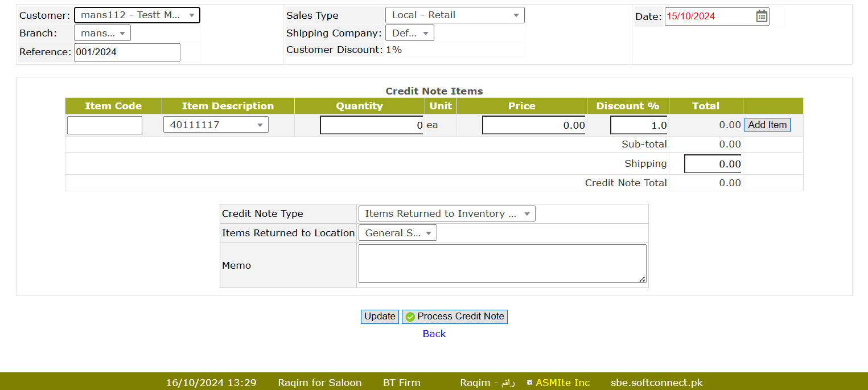Image resolution: width=868 pixels, height=390 pixels.
Task: Click the Reference input field
Action: [127, 52]
